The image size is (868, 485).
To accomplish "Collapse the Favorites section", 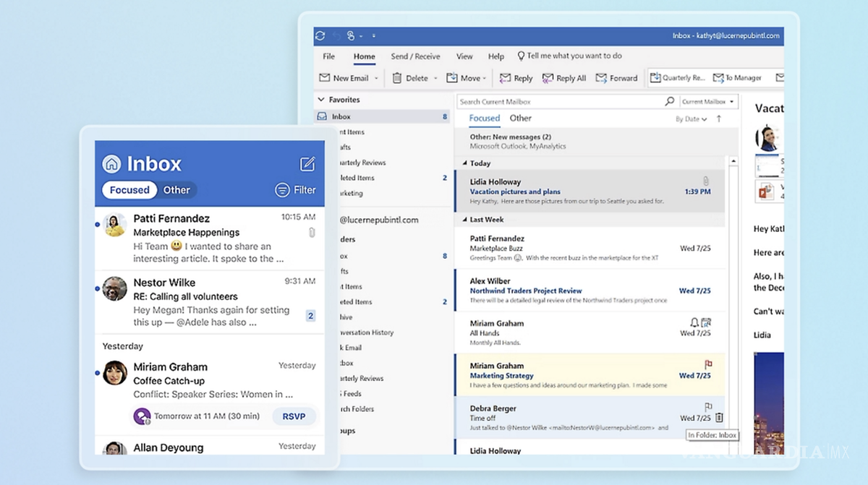I will (320, 100).
